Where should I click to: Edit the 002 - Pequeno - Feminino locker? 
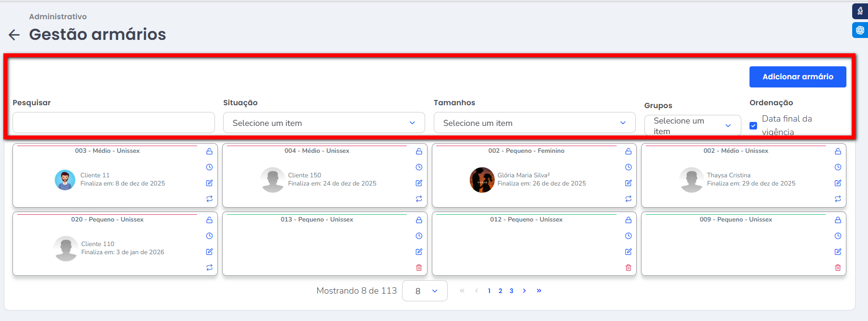628,183
